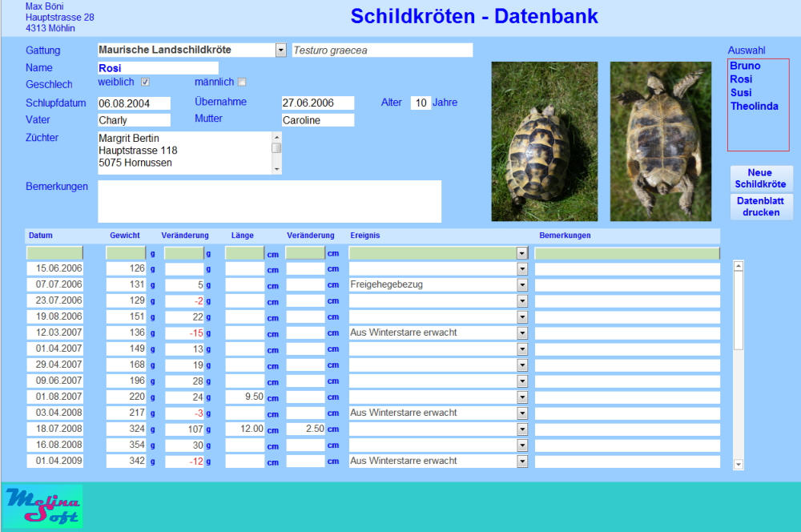Open Ereignis dropdown for 15.06.2006 row
The height and width of the screenshot is (532, 801).
[521, 269]
